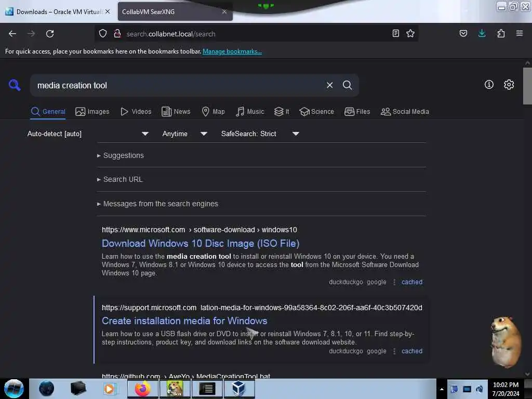Open the Pocket save icon
Screen dimensions: 532x399
(463, 33)
